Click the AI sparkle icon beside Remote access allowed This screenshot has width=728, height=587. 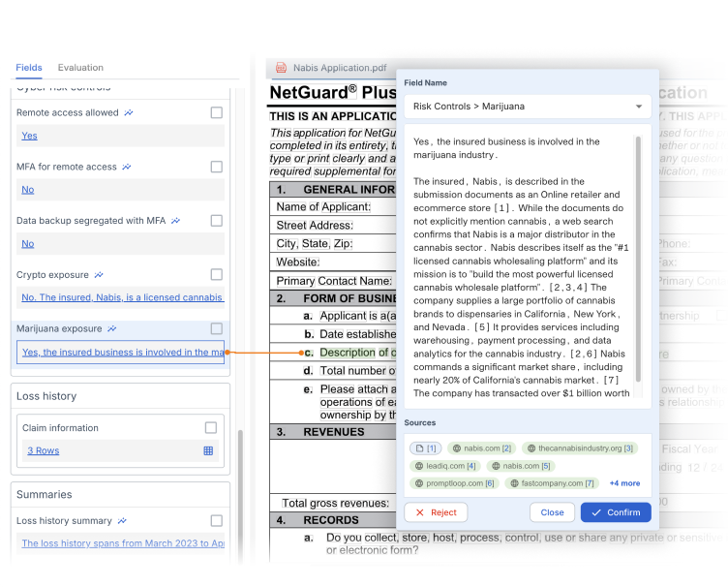pyautogui.click(x=129, y=113)
